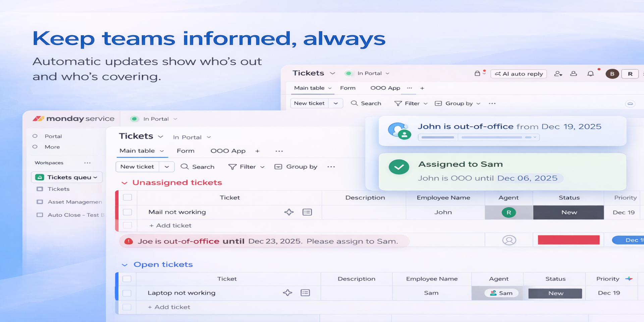Click empty agent avatar icon in Joe row
The height and width of the screenshot is (322, 644).
pos(509,240)
